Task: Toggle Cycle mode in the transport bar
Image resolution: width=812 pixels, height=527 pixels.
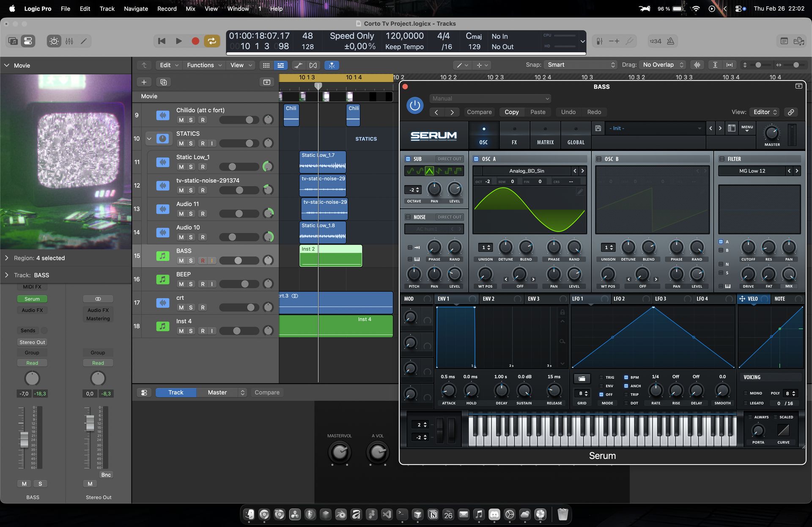Action: 211,41
